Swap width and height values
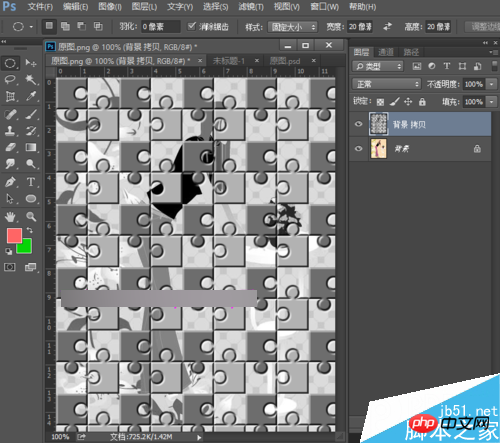500x443 pixels. click(387, 26)
